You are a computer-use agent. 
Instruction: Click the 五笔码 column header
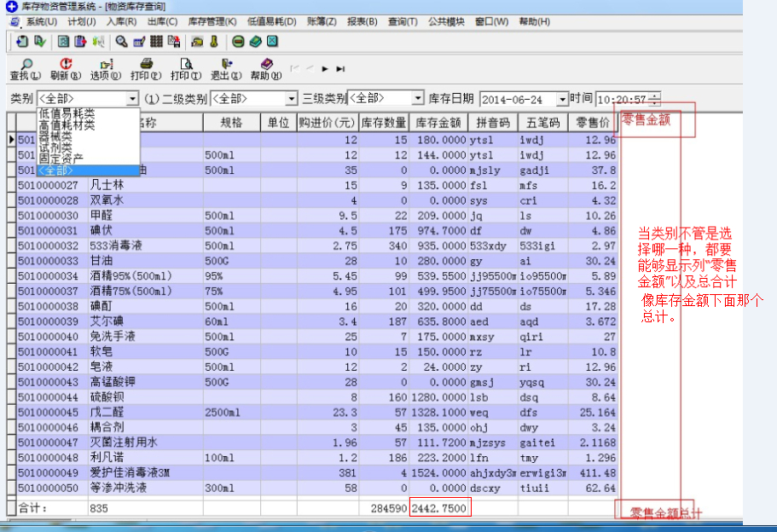(543, 123)
